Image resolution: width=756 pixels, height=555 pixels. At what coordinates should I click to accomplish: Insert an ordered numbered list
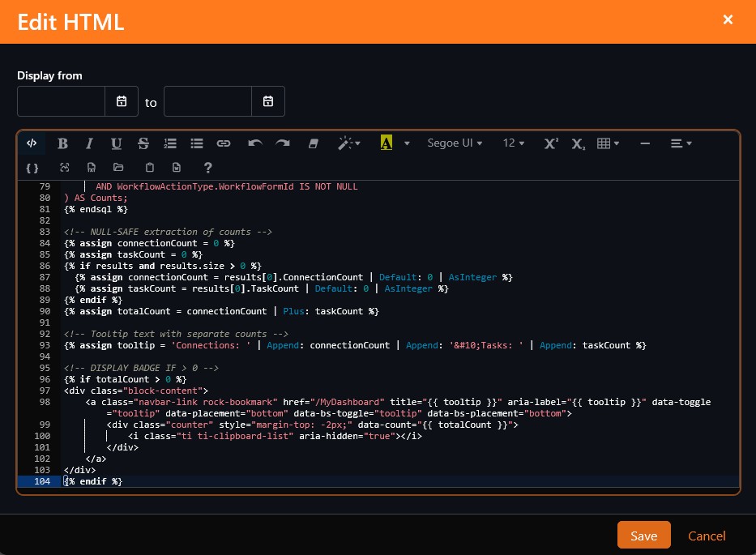click(x=170, y=143)
